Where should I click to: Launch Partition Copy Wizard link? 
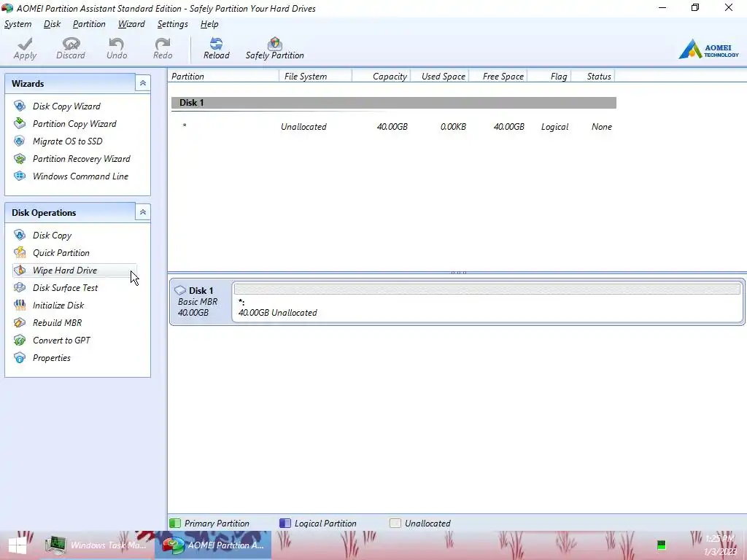tap(75, 124)
